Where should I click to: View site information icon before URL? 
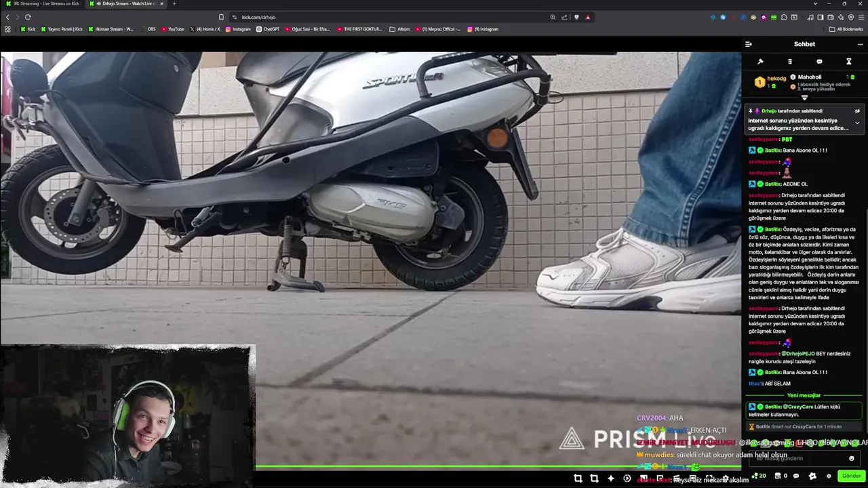point(234,17)
